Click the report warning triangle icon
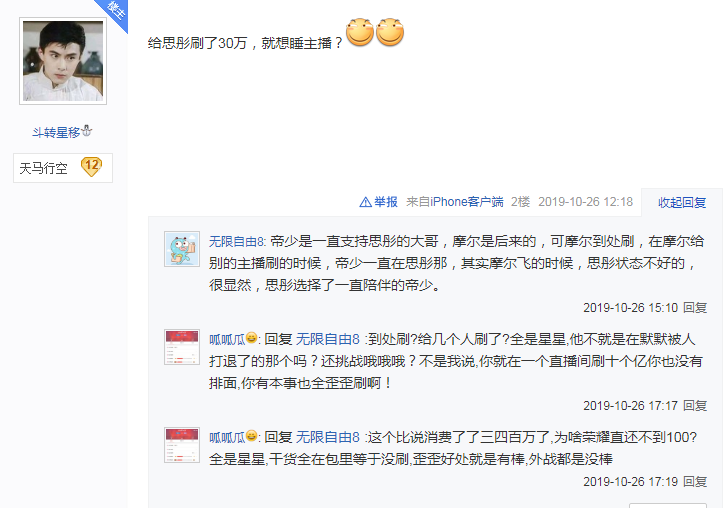The width and height of the screenshot is (726, 508). (365, 202)
